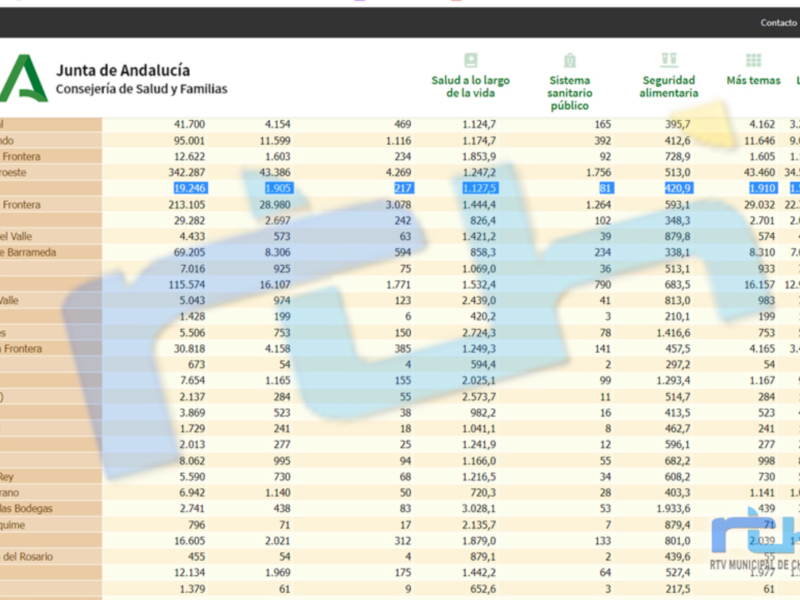Click the Seguridad alimentaria icon
The height and width of the screenshot is (600, 800).
click(x=669, y=60)
